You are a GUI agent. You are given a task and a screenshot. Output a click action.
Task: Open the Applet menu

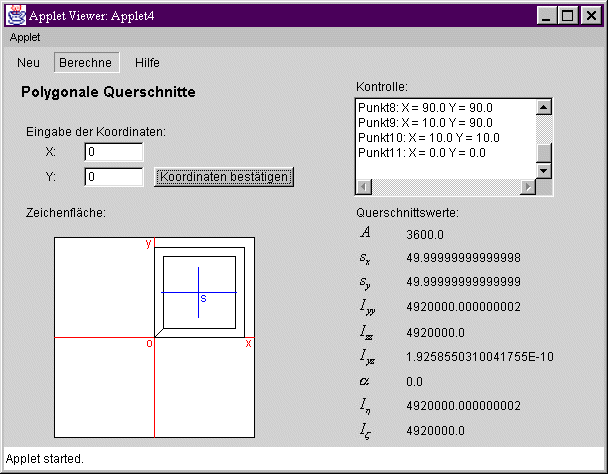[x=25, y=36]
